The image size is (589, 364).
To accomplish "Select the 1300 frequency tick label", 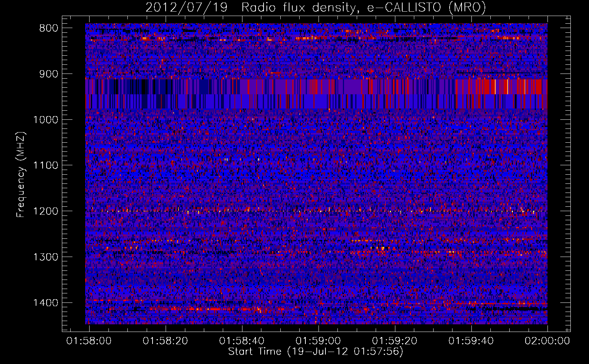I will pos(46,257).
